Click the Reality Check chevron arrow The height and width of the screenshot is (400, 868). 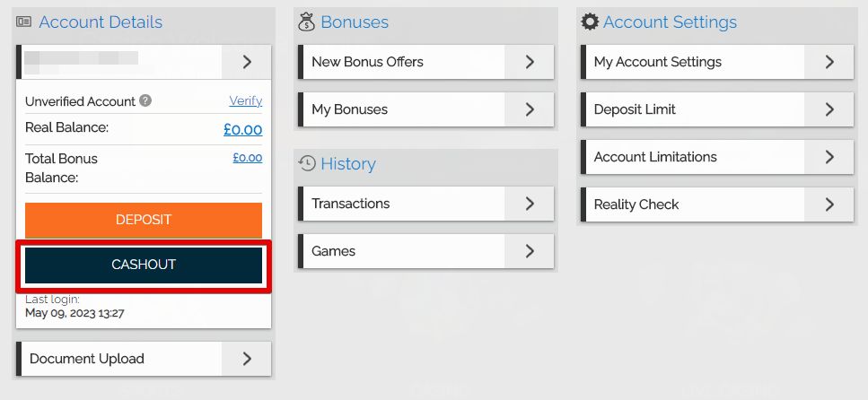(829, 204)
